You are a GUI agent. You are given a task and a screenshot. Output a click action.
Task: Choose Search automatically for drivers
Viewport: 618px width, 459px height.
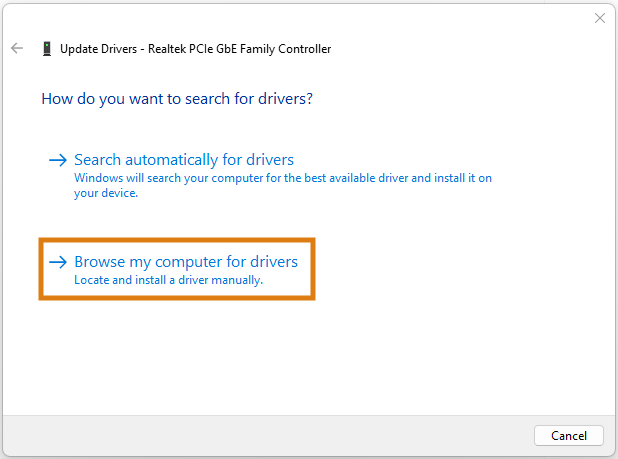184,160
